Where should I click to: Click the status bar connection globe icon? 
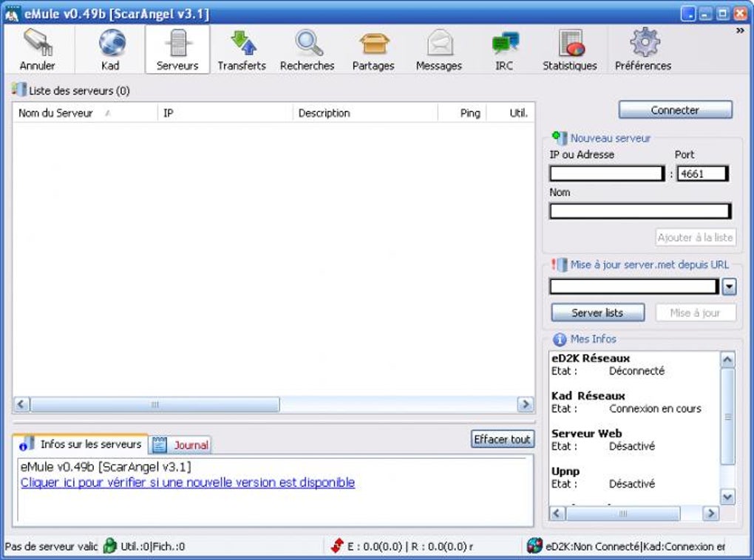[534, 546]
